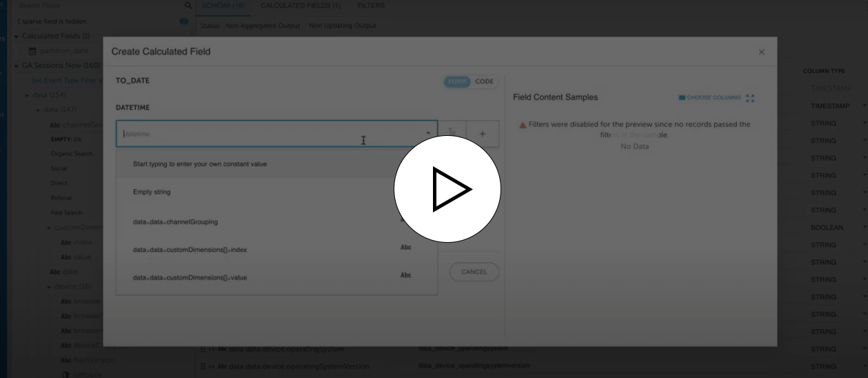
Task: Switch editor mode to FORM
Action: point(458,81)
